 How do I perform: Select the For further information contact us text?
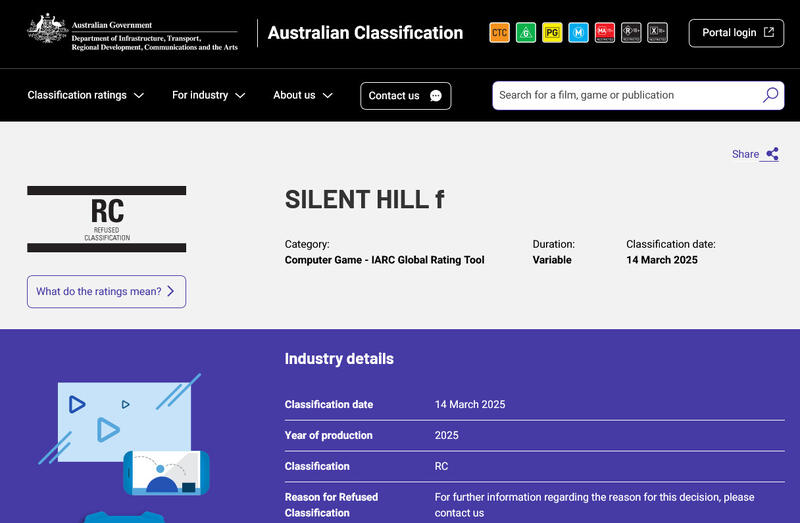click(x=594, y=505)
